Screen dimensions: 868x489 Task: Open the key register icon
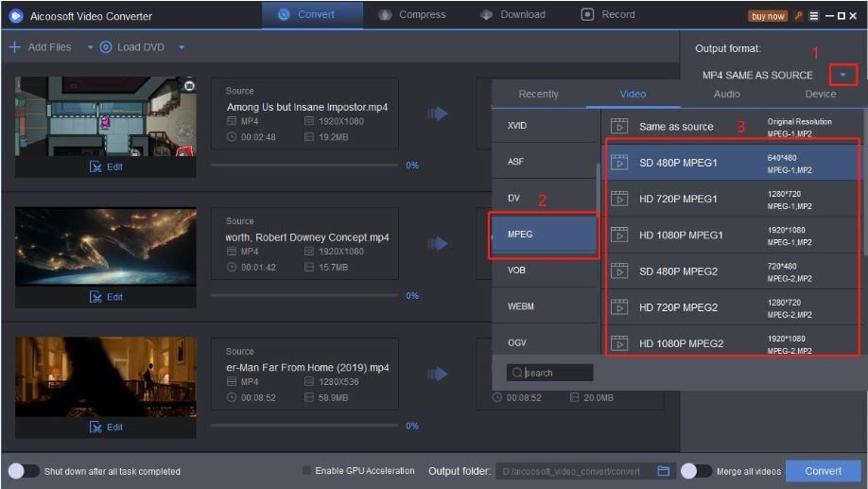[x=798, y=16]
